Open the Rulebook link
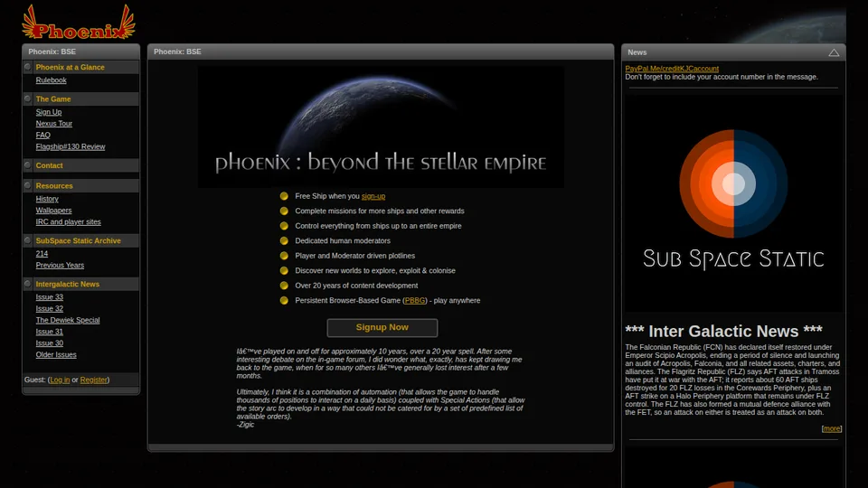 coord(51,80)
